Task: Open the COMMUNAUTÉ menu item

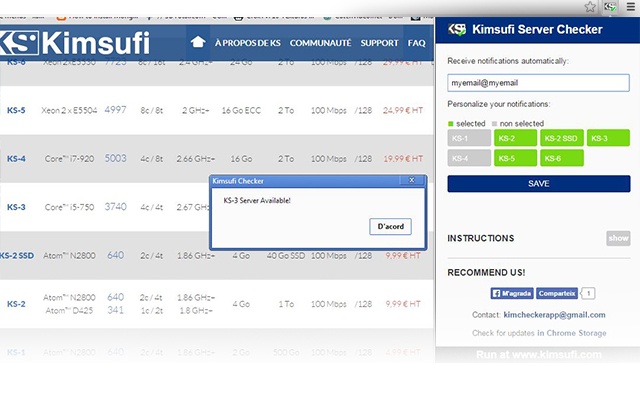Action: click(320, 43)
